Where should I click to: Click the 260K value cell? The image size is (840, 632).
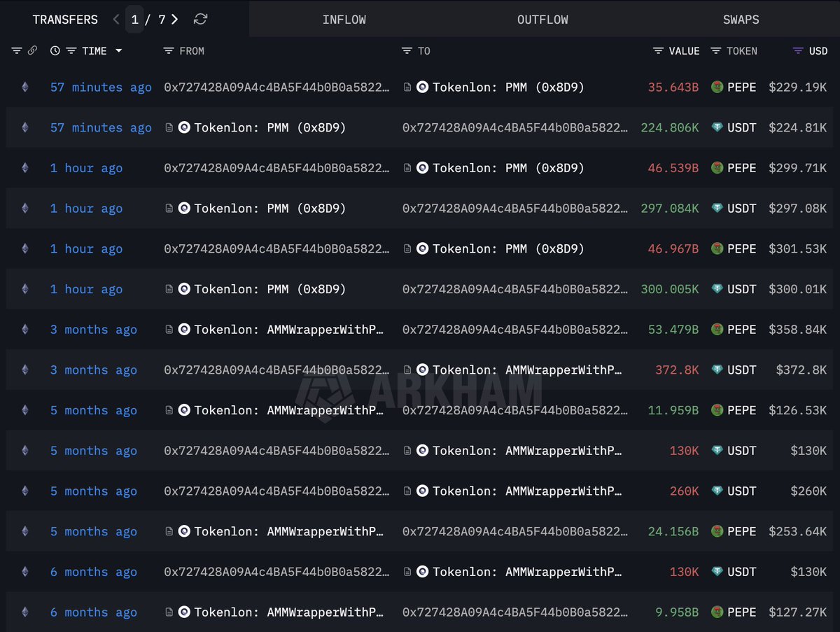[x=684, y=491]
